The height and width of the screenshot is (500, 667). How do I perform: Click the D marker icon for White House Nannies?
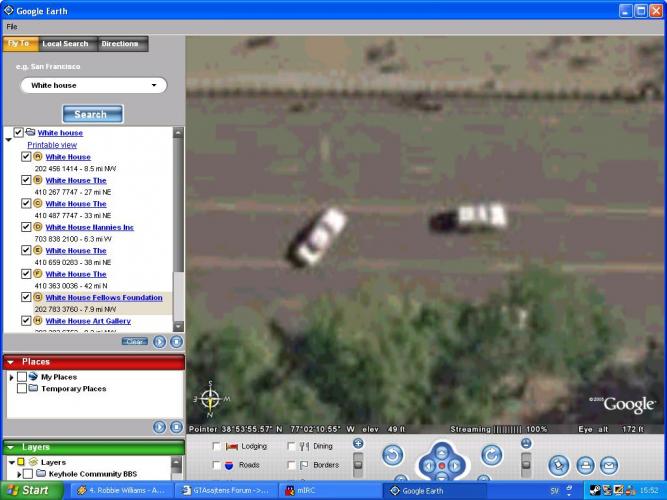[38, 226]
